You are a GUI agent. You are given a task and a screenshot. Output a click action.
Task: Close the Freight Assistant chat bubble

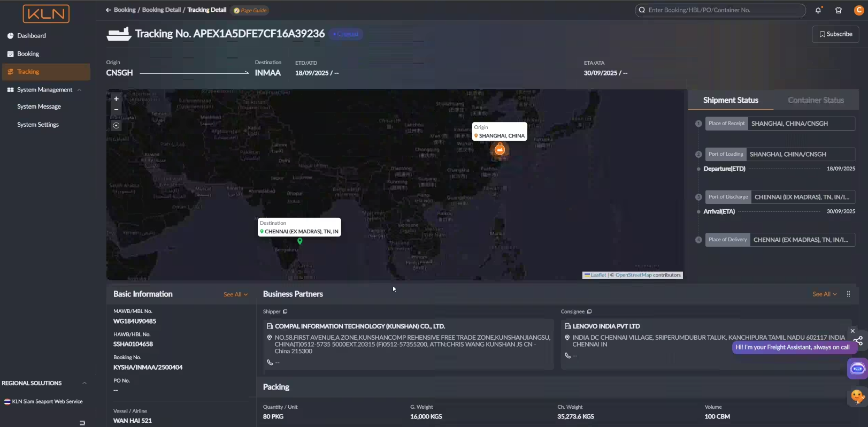point(852,331)
